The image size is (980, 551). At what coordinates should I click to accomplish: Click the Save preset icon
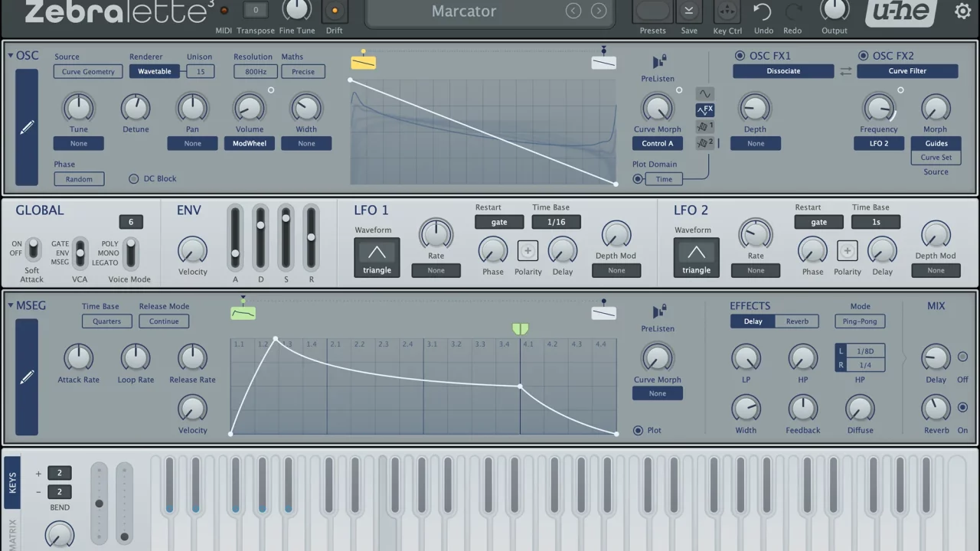[x=689, y=11]
